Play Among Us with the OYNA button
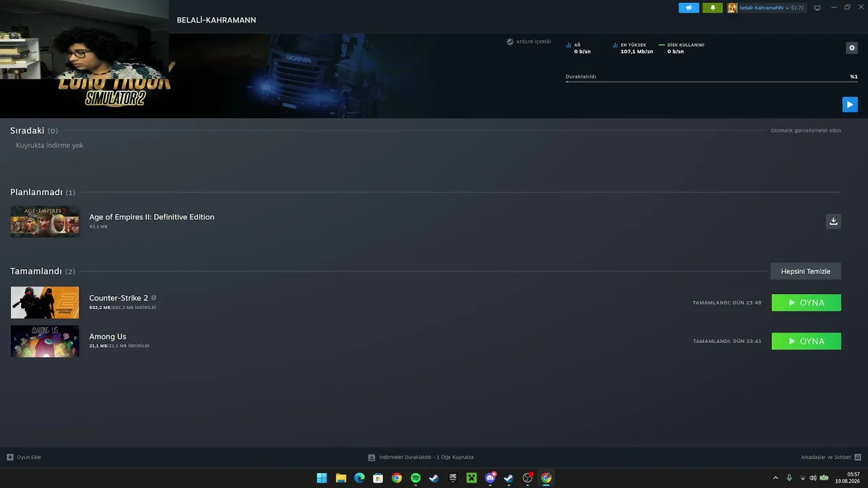The image size is (868, 488). [x=806, y=342]
